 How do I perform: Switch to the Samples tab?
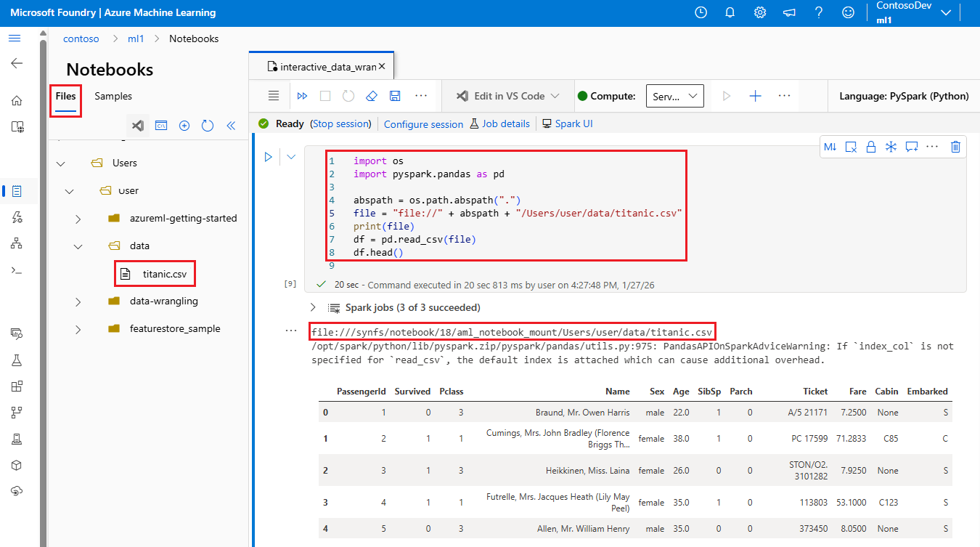click(x=113, y=95)
